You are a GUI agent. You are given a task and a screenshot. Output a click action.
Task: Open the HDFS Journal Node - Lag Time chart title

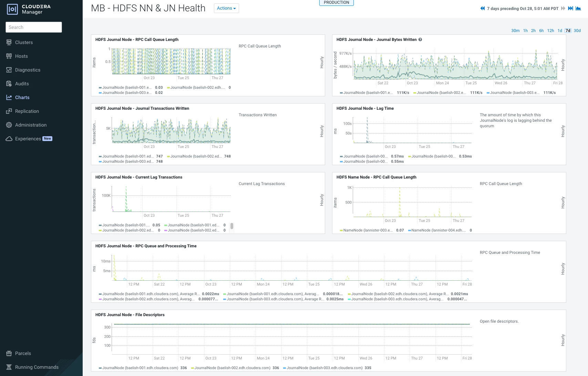pyautogui.click(x=365, y=108)
